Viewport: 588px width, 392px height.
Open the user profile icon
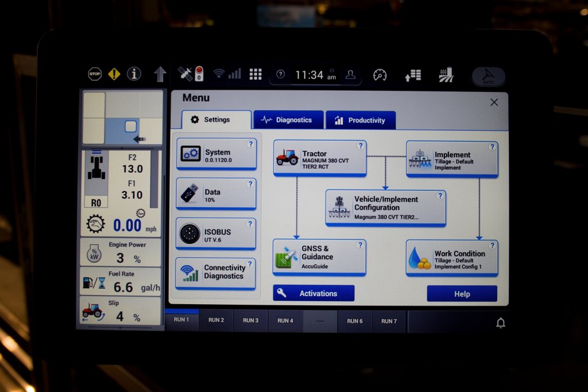point(351,75)
